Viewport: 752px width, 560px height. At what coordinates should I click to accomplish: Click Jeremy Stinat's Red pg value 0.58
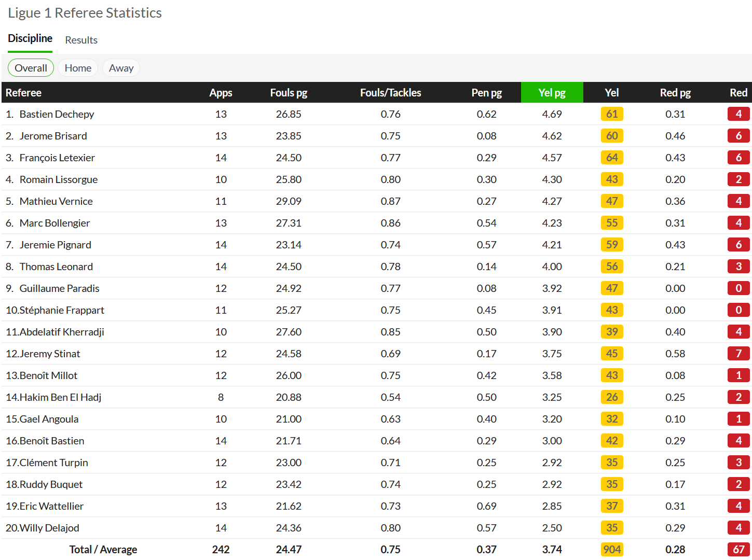[675, 354]
